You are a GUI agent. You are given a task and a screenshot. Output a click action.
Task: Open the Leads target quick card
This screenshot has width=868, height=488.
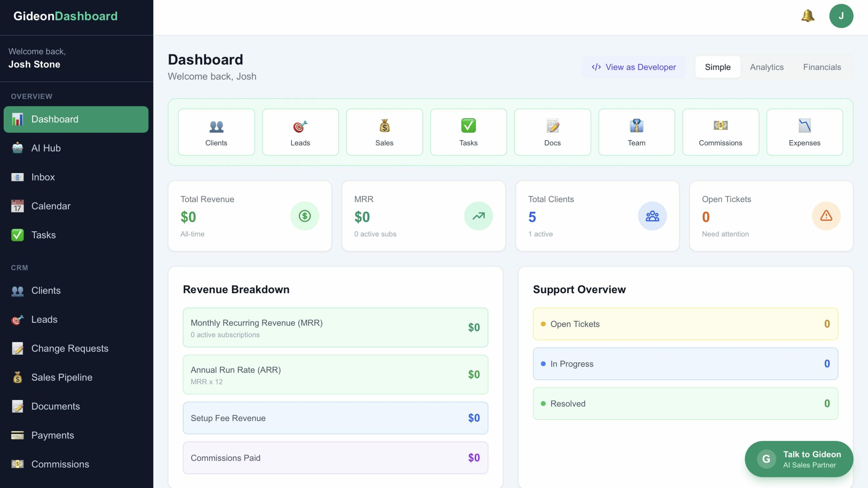tap(300, 132)
